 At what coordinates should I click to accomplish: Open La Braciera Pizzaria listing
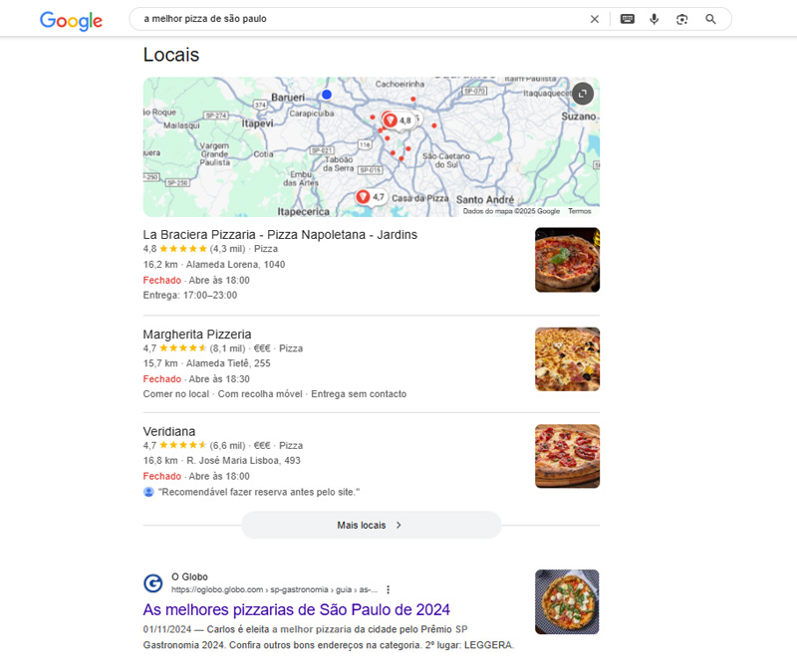tap(280, 235)
